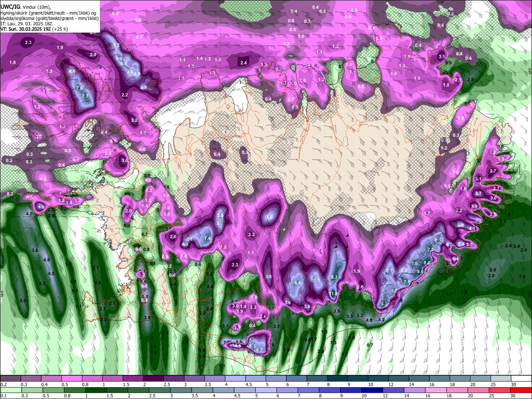Viewport: 532px width, 399px height.
Task: Select the 4.7 value in the southeast
Action: coord(449,245)
